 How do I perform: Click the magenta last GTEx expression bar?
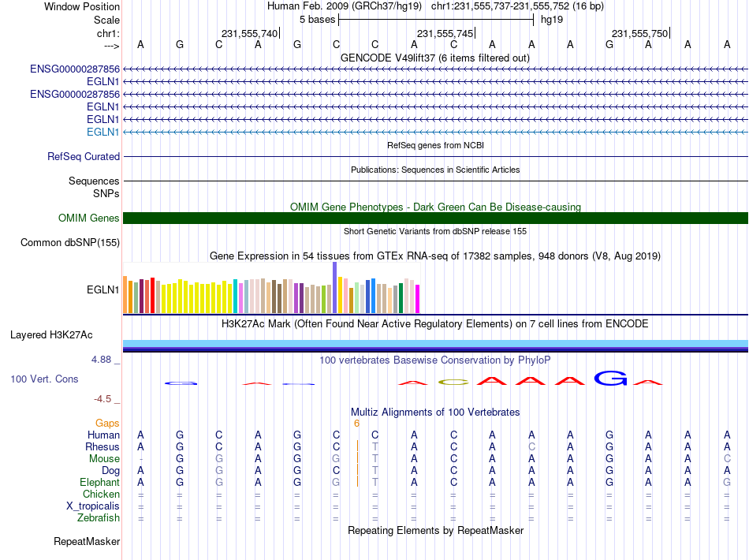pyautogui.click(x=418, y=299)
